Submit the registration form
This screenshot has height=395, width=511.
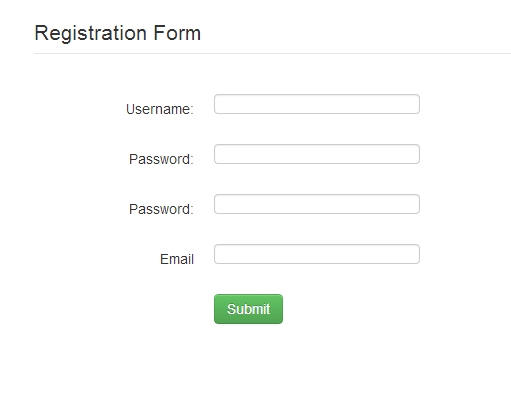(248, 309)
